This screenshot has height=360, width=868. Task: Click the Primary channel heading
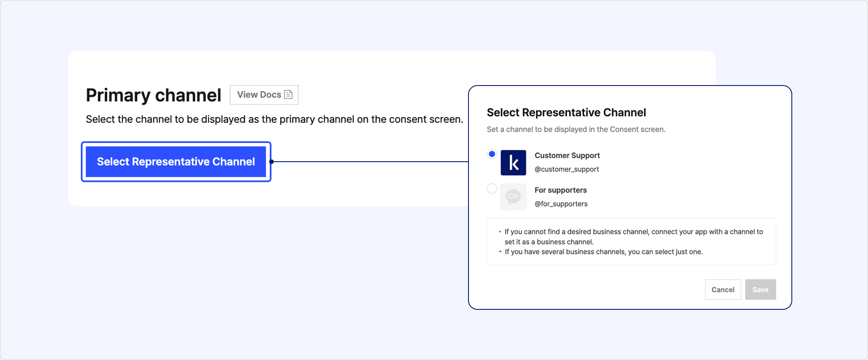pyautogui.click(x=153, y=95)
